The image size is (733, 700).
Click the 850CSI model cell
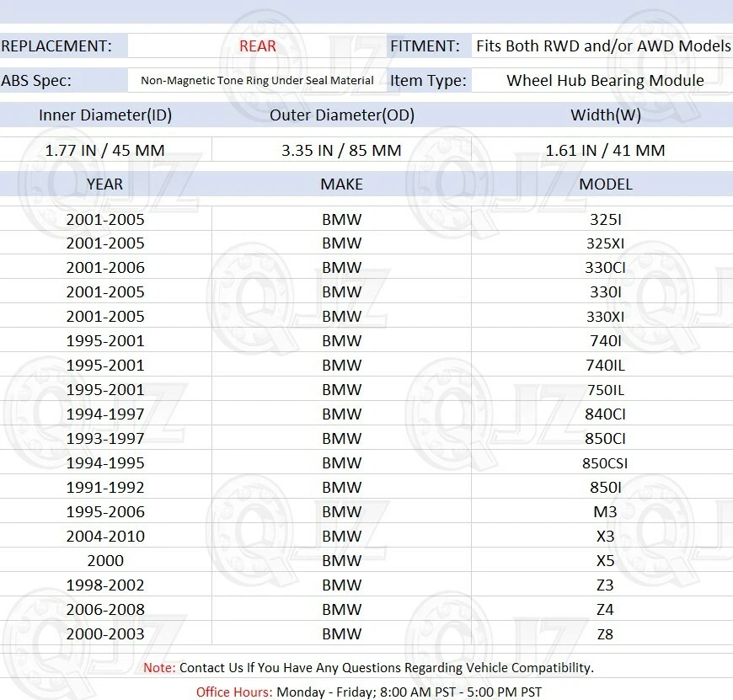605,463
